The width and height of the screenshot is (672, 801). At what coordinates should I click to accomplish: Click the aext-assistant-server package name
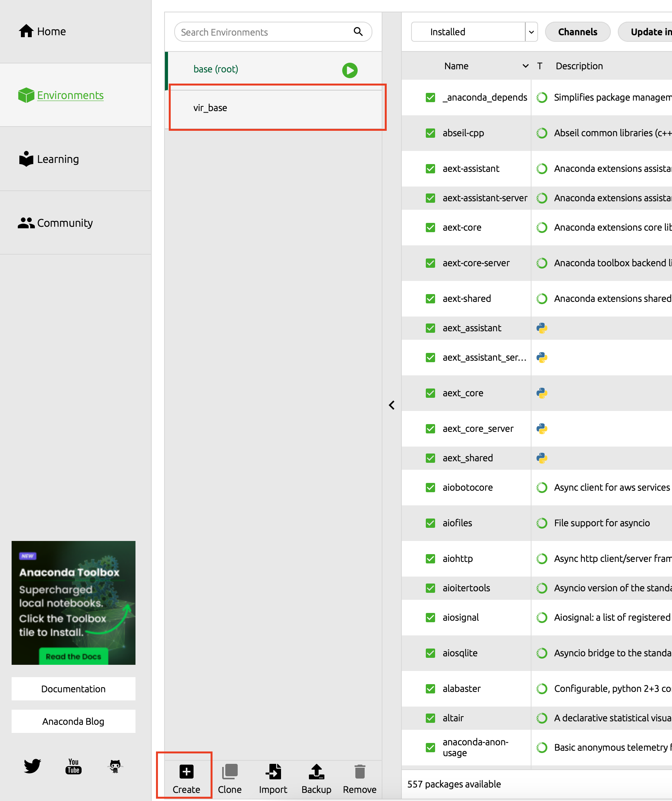[485, 198]
